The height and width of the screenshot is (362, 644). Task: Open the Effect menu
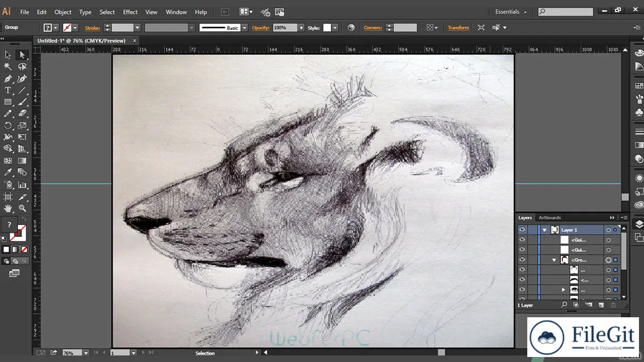[x=130, y=12]
